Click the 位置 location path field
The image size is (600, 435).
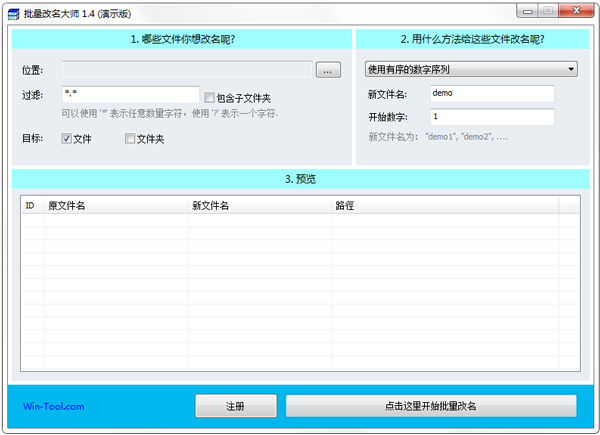(x=187, y=70)
